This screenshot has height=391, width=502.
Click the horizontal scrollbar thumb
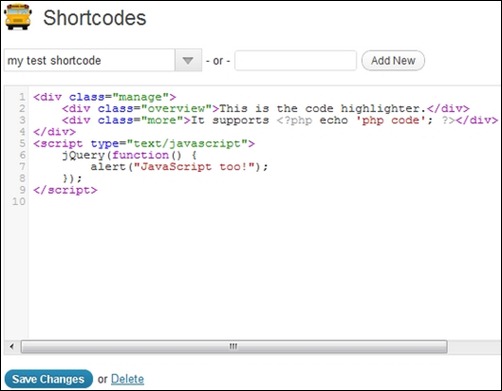click(x=234, y=346)
